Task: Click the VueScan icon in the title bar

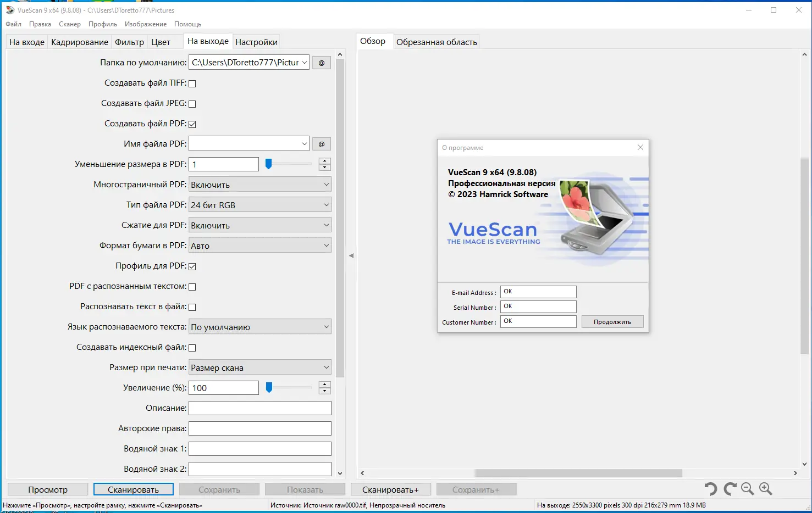Action: (9, 9)
